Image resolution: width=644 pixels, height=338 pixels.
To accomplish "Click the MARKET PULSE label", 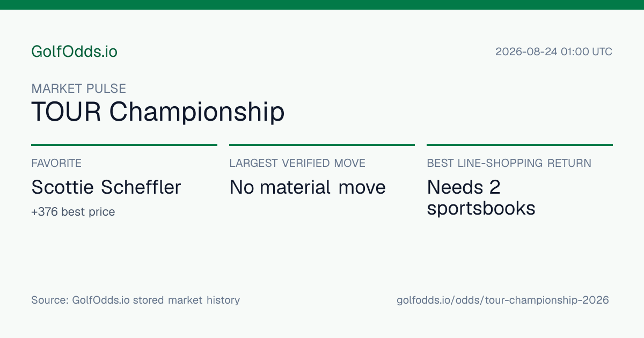I will click(x=79, y=89).
